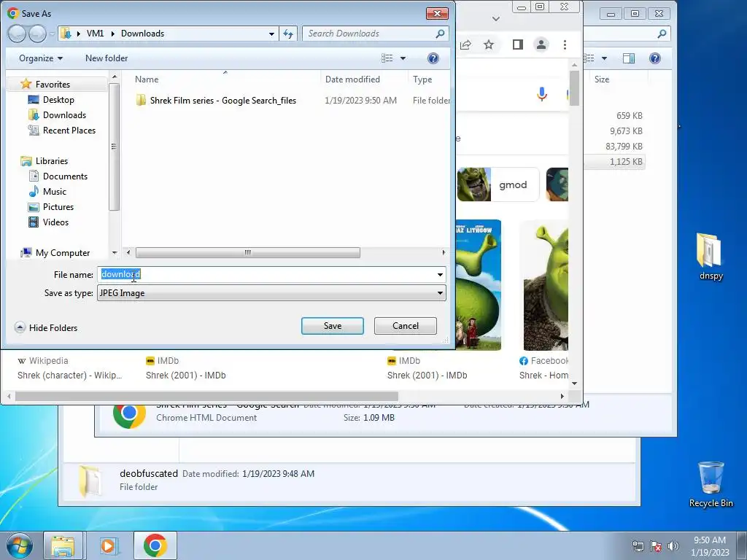
Task: Refresh the Downloads folder listing
Action: tap(288, 34)
